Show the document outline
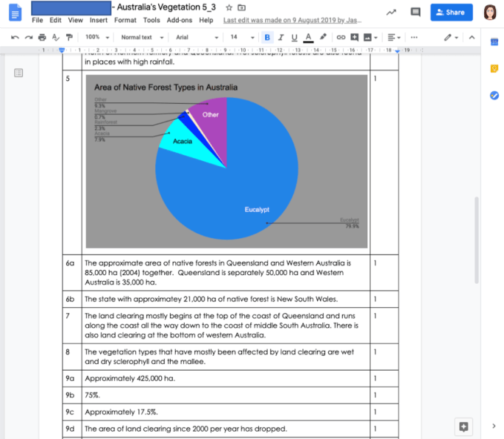This screenshot has width=504, height=439. 18,73
